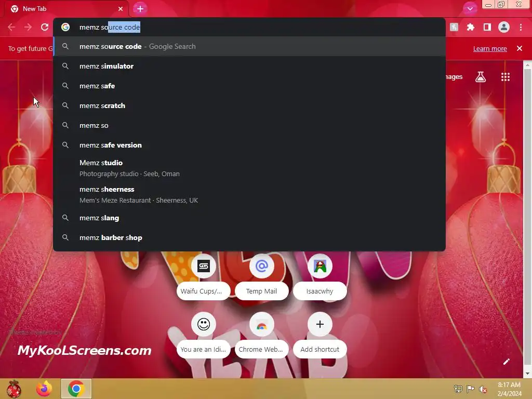The width and height of the screenshot is (532, 399).
Task: Select suggestion memz safe version
Action: 249,145
